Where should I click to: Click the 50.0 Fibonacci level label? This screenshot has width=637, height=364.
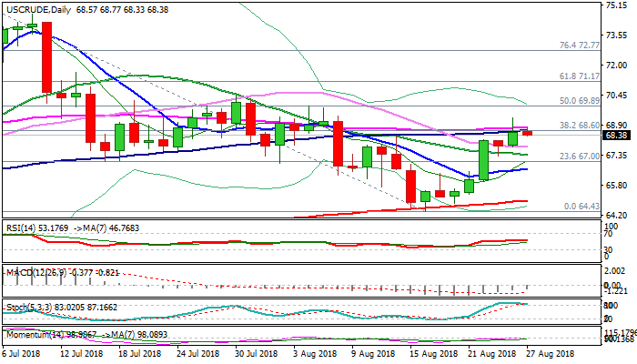[579, 101]
